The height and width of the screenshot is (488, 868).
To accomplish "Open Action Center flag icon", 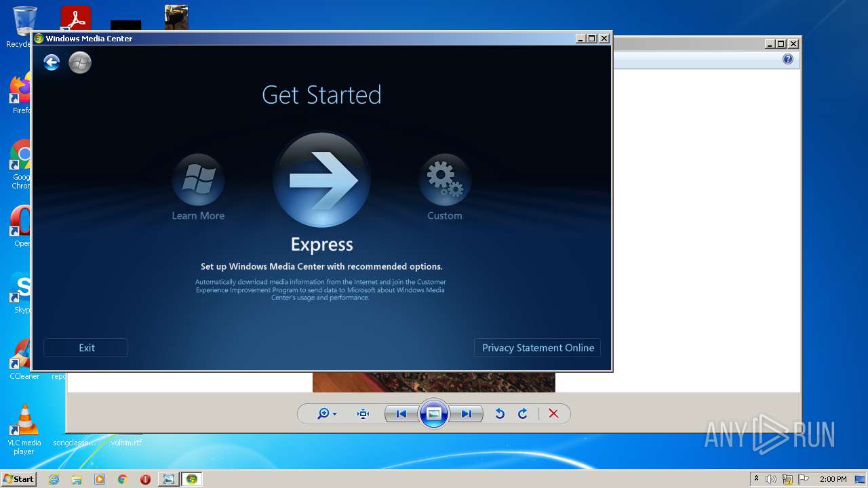I will click(x=804, y=479).
